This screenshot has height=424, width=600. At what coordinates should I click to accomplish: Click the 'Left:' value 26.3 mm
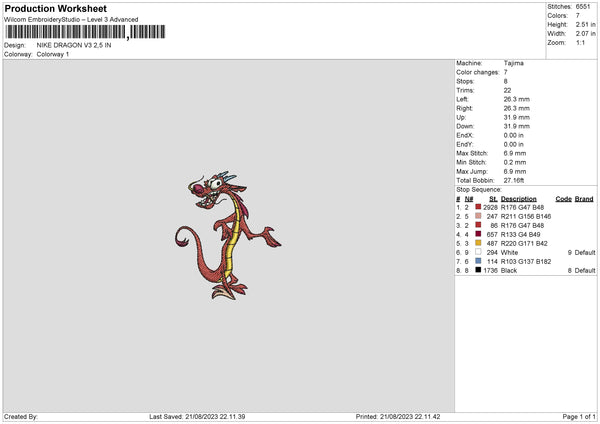tap(517, 99)
